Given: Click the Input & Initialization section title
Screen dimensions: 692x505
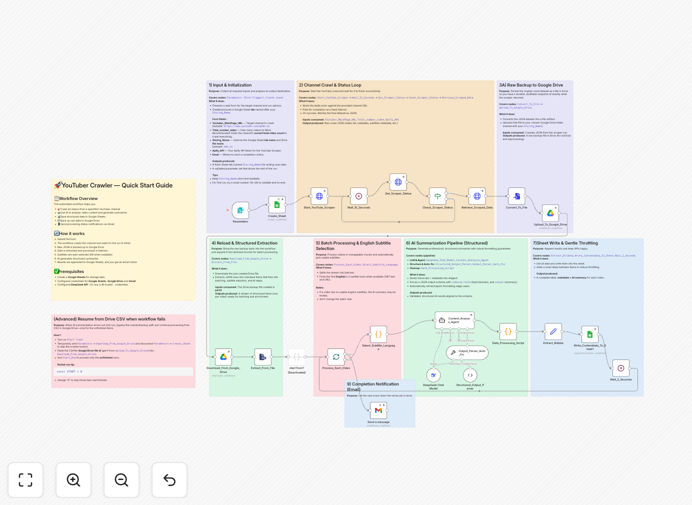Looking at the screenshot, I should coord(230,85).
